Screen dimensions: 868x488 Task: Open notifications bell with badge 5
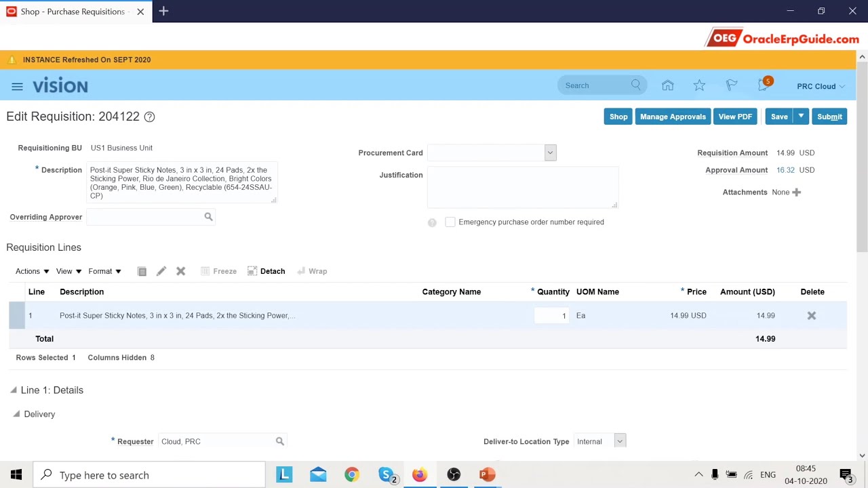(764, 85)
